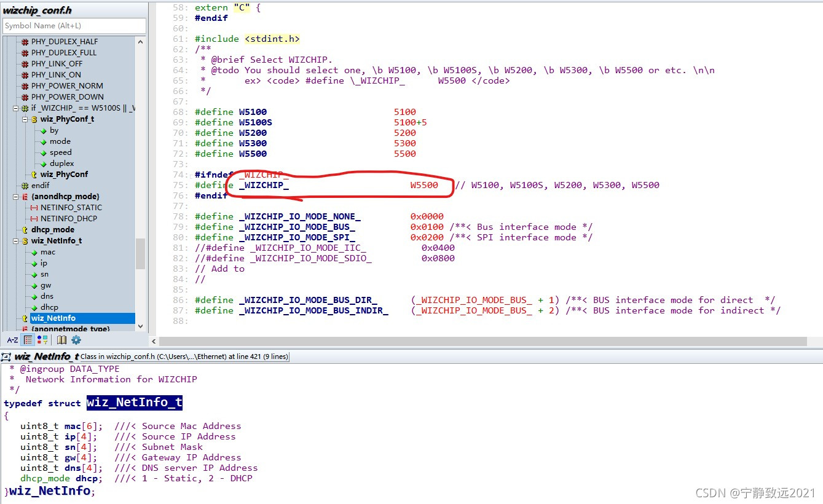The width and height of the screenshot is (823, 504).
Task: Click the green member icon of speed
Action: [44, 152]
